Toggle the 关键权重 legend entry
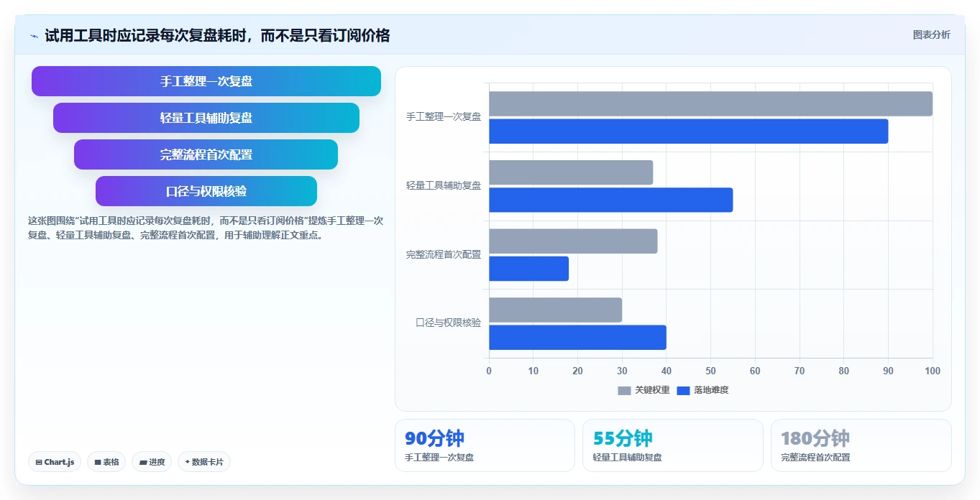Image resolution: width=980 pixels, height=500 pixels. click(644, 390)
